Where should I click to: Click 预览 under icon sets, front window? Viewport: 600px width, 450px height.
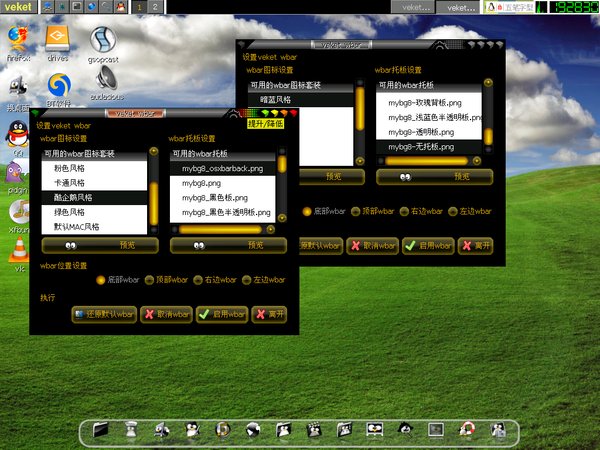point(100,245)
